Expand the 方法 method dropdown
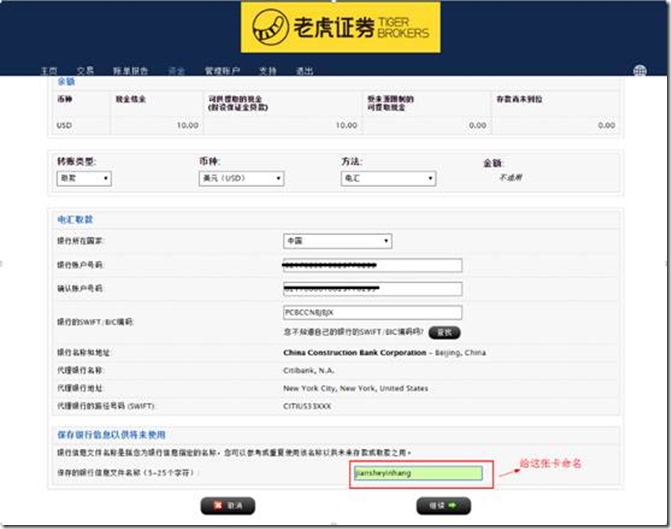This screenshot has width=671, height=529. [388, 179]
